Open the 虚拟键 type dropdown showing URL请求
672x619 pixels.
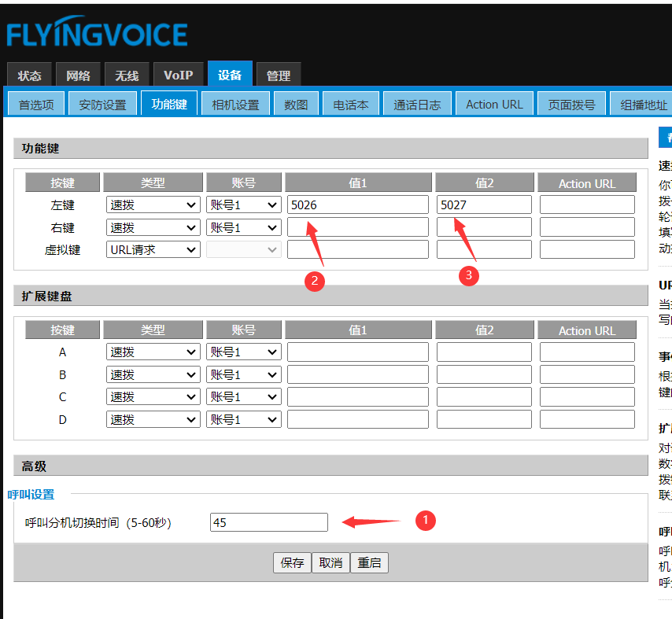tap(153, 249)
